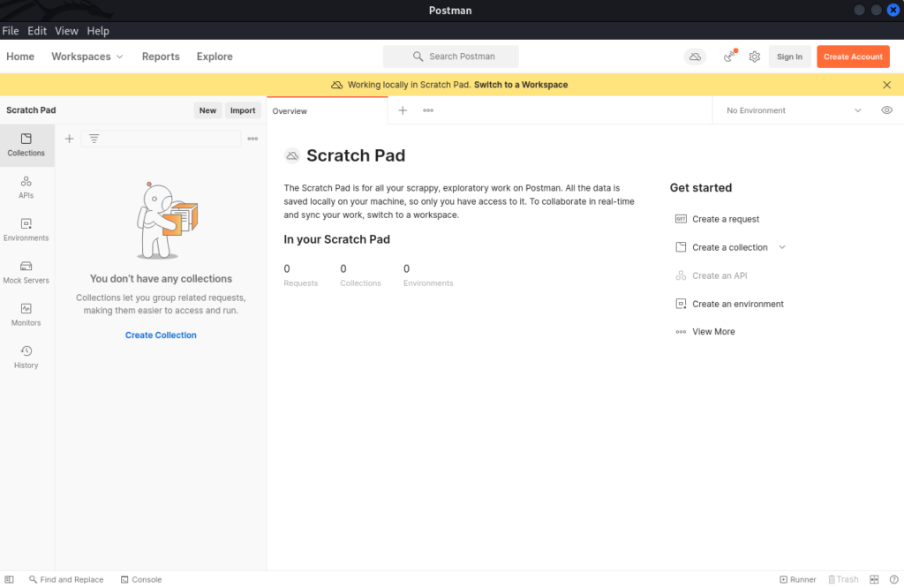The width and height of the screenshot is (904, 588).
Task: Open the Mock Servers sidebar section
Action: pyautogui.click(x=26, y=272)
